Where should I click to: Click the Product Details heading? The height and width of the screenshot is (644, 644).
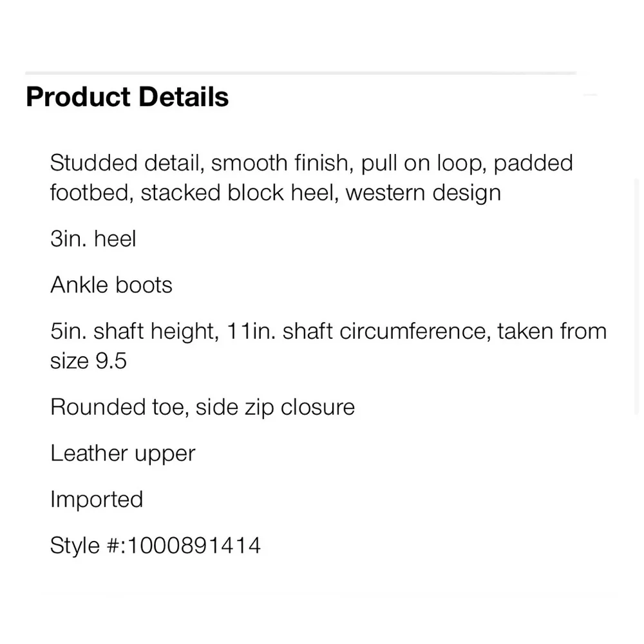point(127,97)
